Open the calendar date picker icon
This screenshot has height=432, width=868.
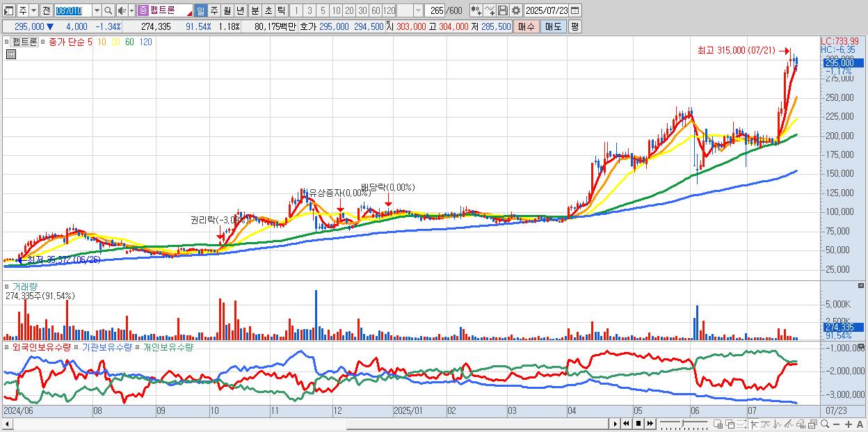576,10
